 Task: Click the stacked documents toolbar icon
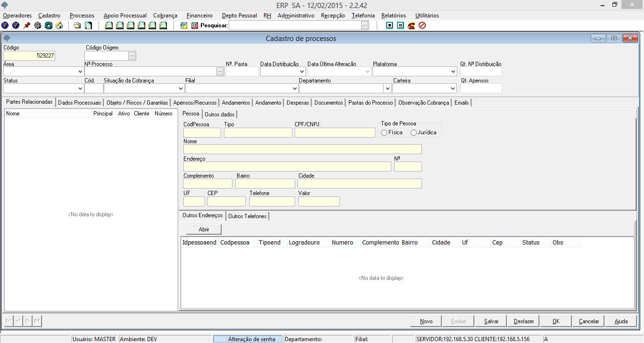(88, 25)
